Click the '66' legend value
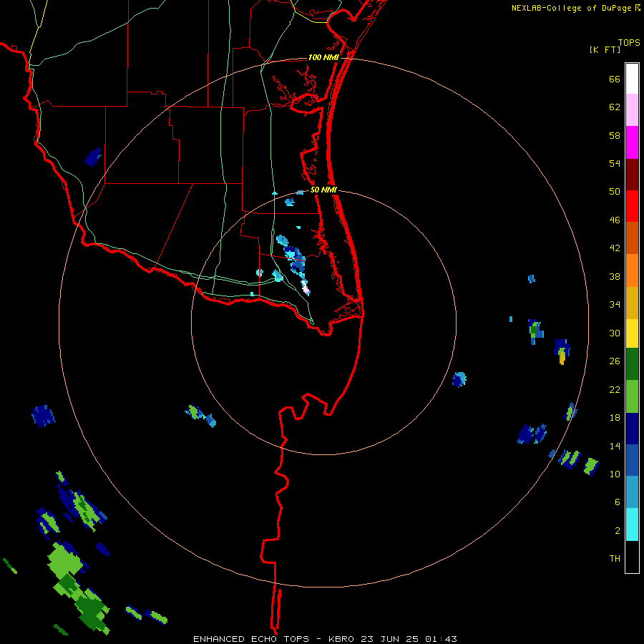This screenshot has height=644, width=644. [615, 79]
